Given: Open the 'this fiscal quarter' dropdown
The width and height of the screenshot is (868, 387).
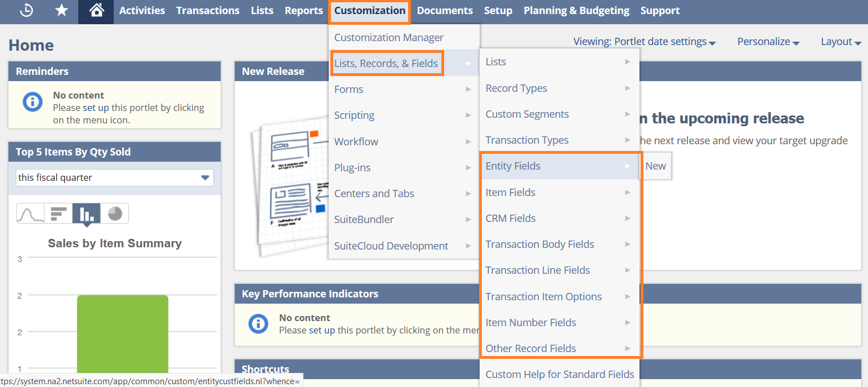Looking at the screenshot, I should pos(114,177).
